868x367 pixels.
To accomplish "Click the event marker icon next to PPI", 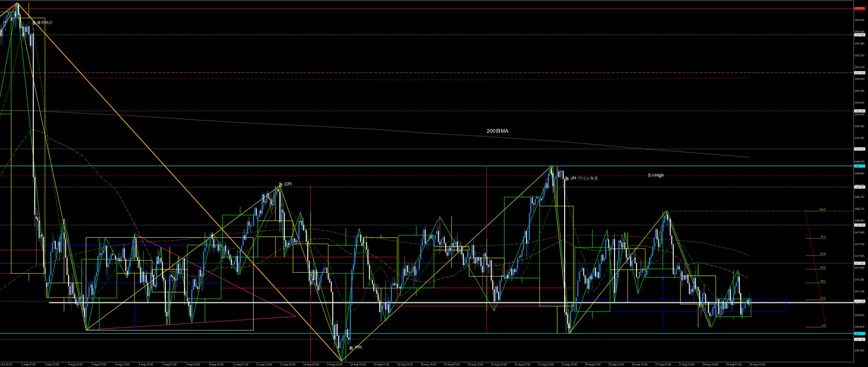I will [x=351, y=348].
